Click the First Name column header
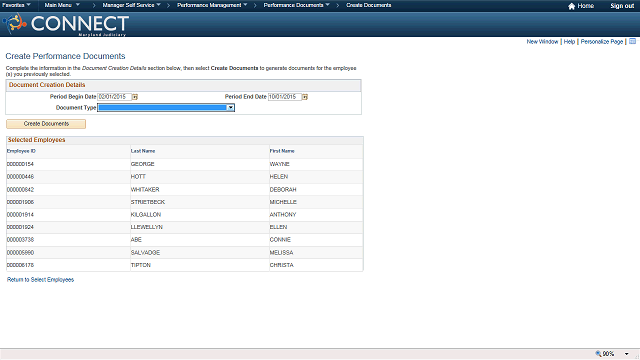640x360 pixels. pos(282,151)
